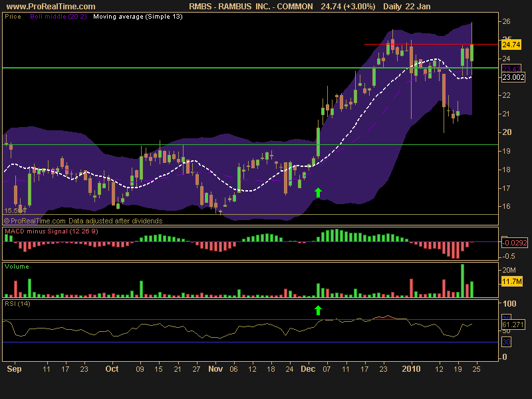This screenshot has height=399, width=532.
Task: Select the RSI (14) panel label
Action: 17,304
